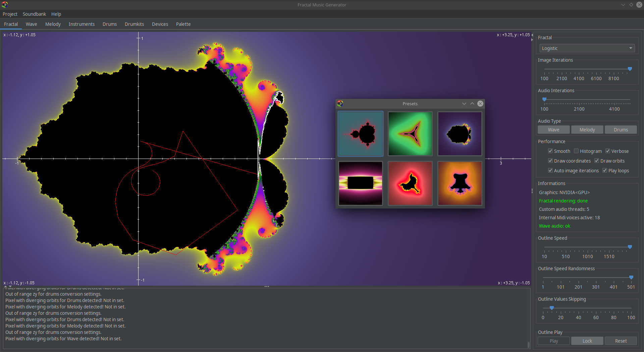The width and height of the screenshot is (644, 352).
Task: Select the green triangular fractal preset
Action: coord(410,134)
